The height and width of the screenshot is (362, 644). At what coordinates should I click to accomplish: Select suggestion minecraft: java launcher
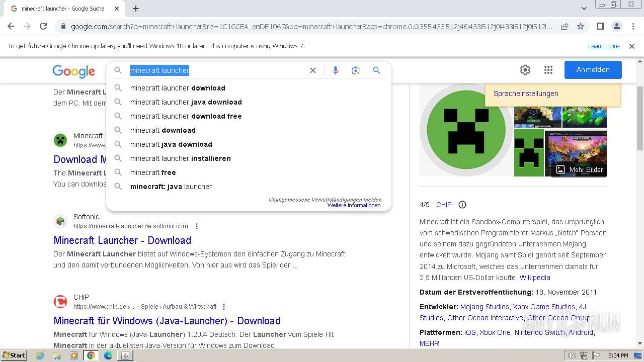[249, 187]
